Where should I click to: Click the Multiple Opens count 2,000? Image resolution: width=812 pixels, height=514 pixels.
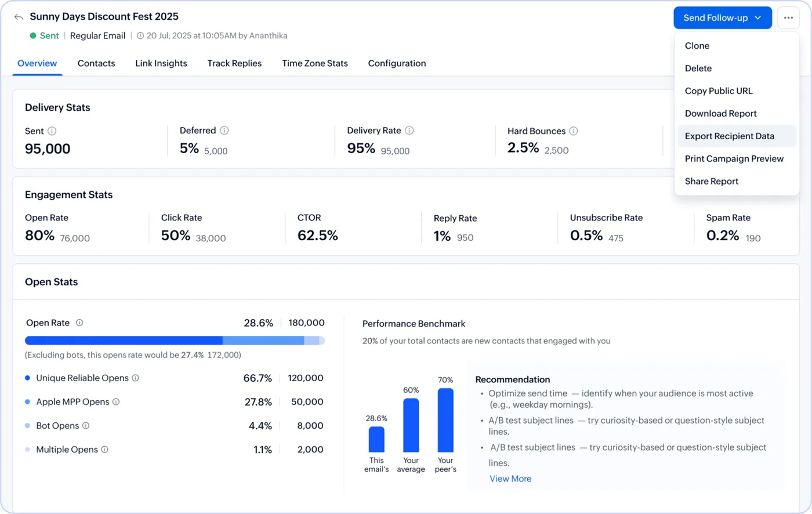pyautogui.click(x=310, y=449)
